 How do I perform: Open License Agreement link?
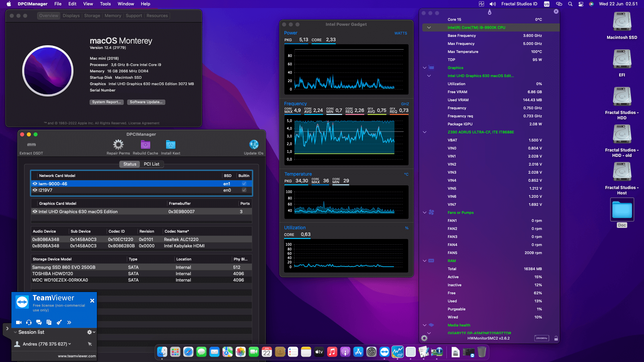coord(144,123)
